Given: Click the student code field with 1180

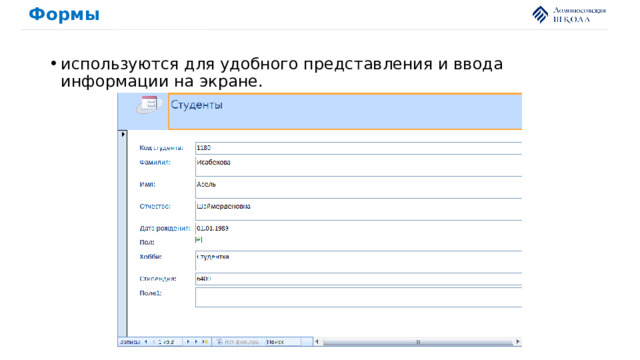Looking at the screenshot, I should point(358,148).
